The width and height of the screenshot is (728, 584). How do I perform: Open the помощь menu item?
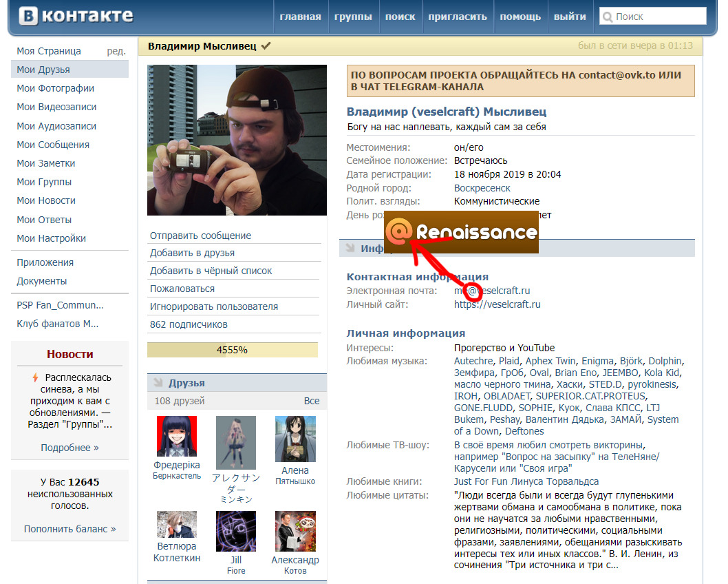(520, 17)
